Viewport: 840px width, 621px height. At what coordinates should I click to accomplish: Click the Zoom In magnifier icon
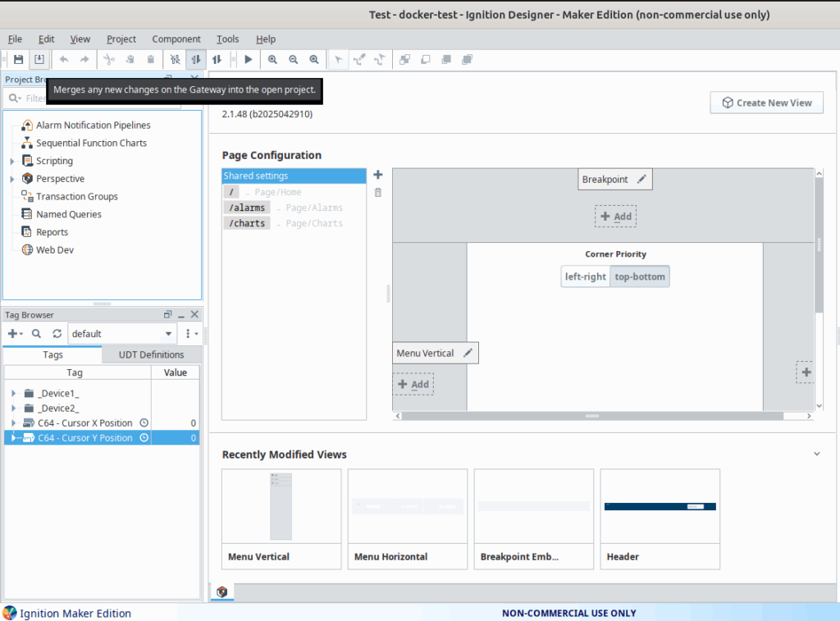pos(272,59)
